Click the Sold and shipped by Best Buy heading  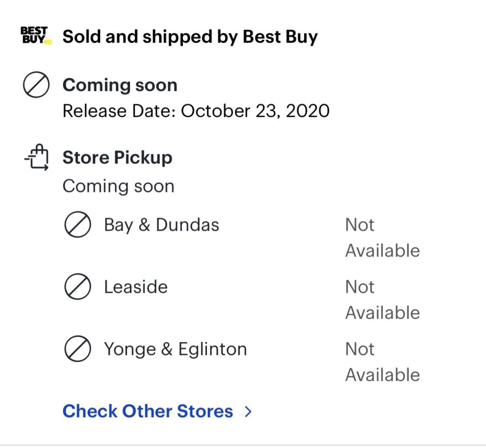[x=190, y=37]
